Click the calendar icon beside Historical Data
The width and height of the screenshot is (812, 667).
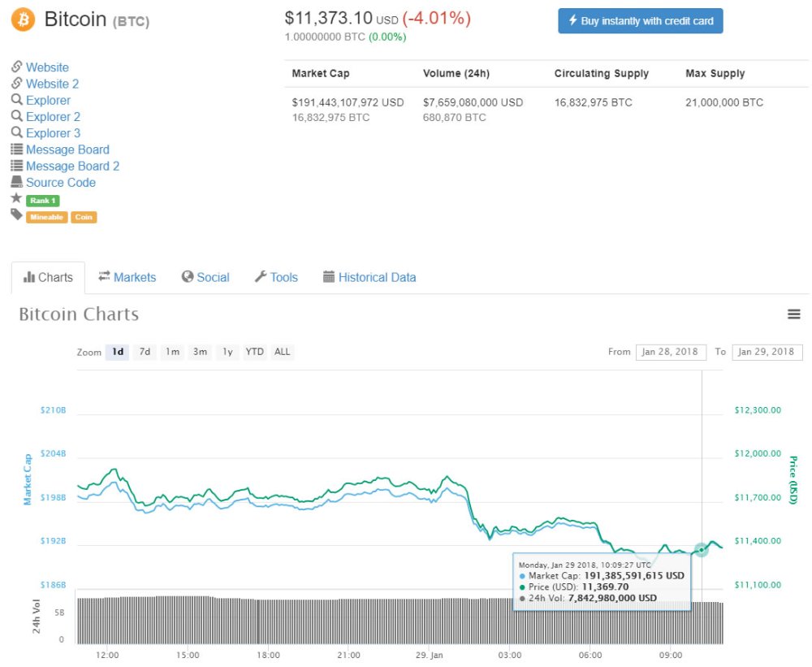pos(329,277)
